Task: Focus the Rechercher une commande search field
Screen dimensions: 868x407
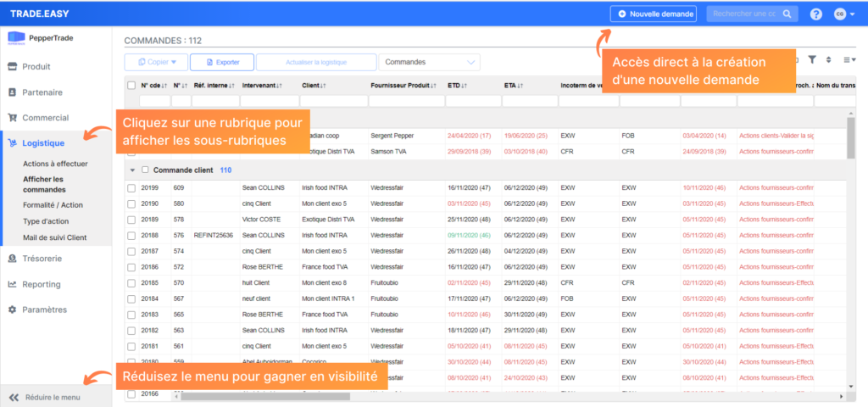Action: [x=744, y=14]
